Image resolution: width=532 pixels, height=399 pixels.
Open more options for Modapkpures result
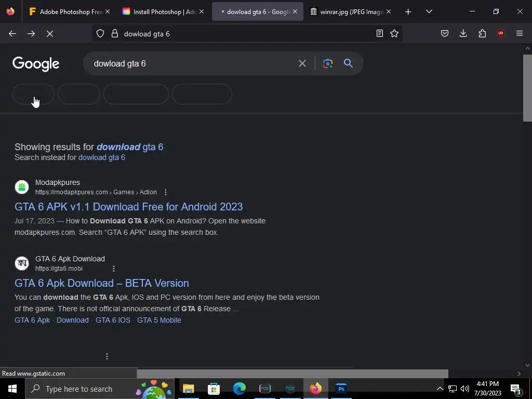[166, 192]
